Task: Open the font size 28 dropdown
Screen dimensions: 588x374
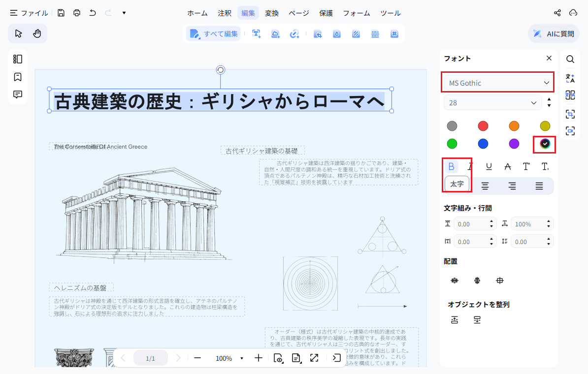Action: [492, 103]
